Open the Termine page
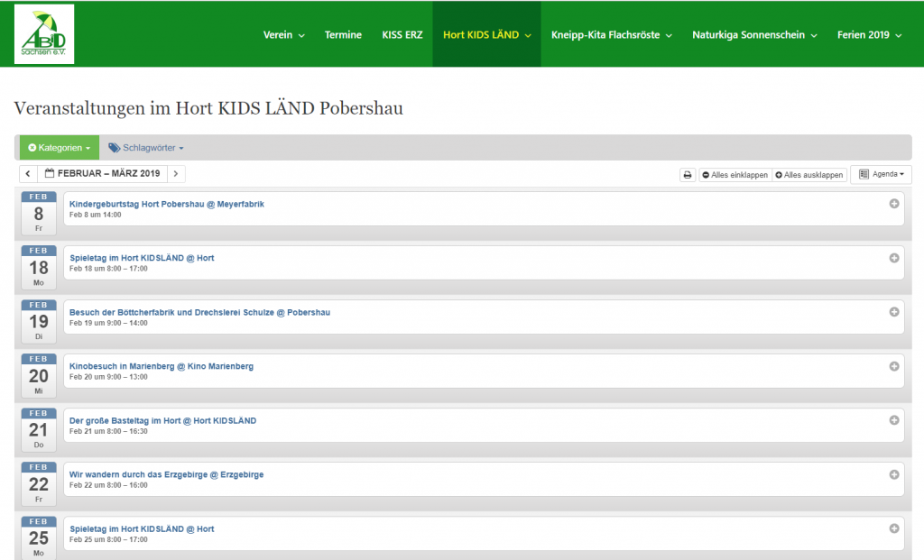This screenshot has height=560, width=924. 343,35
